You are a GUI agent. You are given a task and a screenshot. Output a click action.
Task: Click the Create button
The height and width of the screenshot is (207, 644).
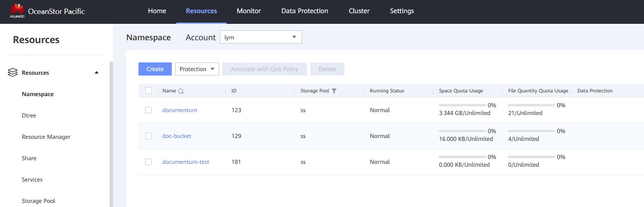pos(155,69)
